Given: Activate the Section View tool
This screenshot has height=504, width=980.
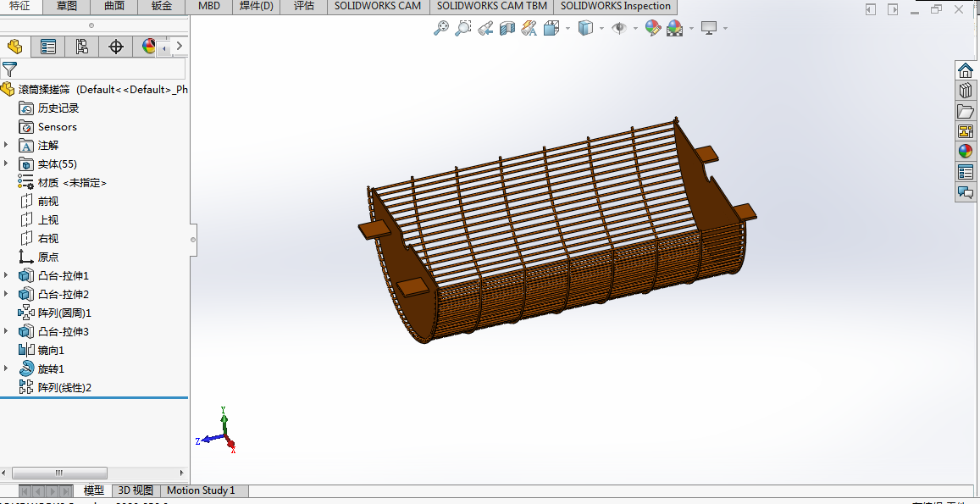Looking at the screenshot, I should click(507, 28).
